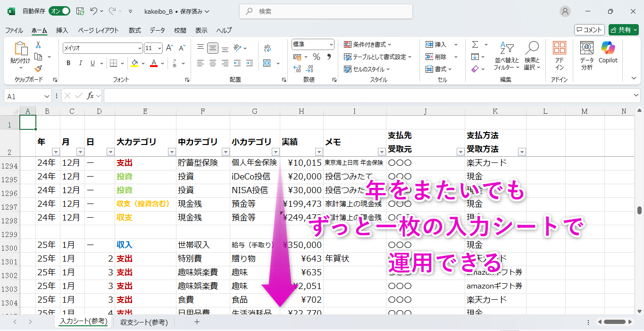The image size is (644, 331).
Task: Click the Format Painter brush icon
Action: (x=38, y=69)
